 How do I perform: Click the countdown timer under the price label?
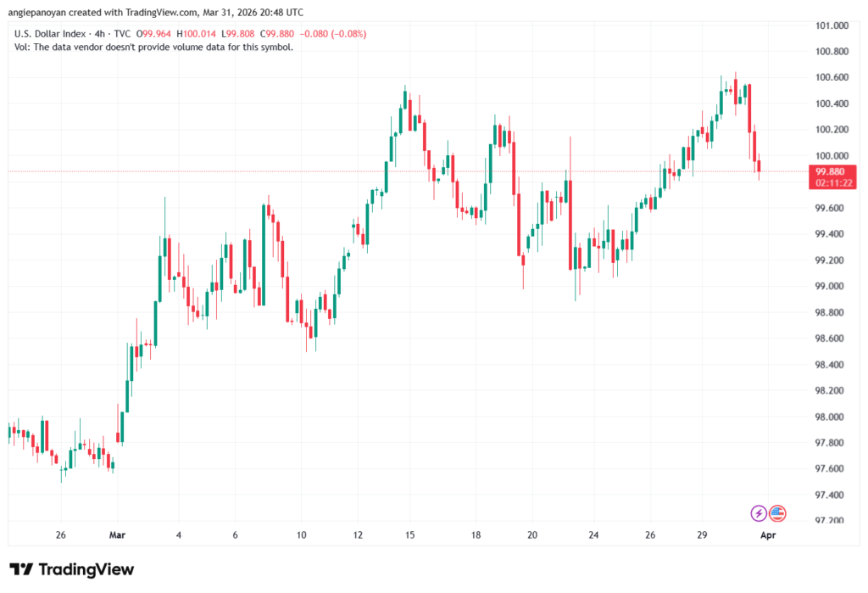[832, 182]
